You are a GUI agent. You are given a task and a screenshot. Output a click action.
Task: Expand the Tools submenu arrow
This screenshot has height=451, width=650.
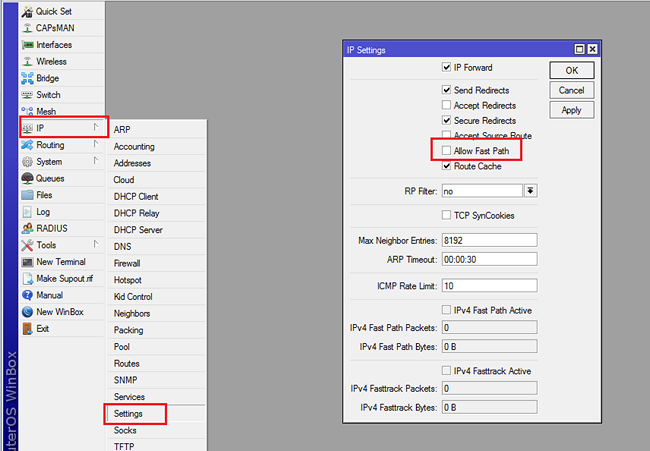pyautogui.click(x=96, y=244)
